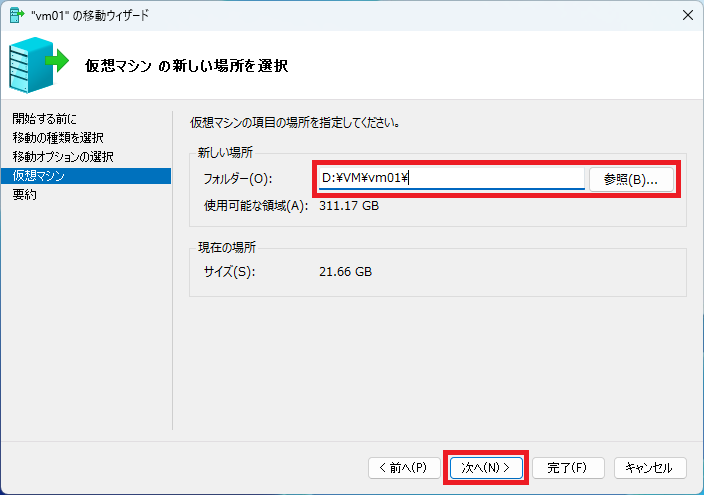704x495 pixels.
Task: Go back with the < 前へ(P) button
Action: [404, 468]
